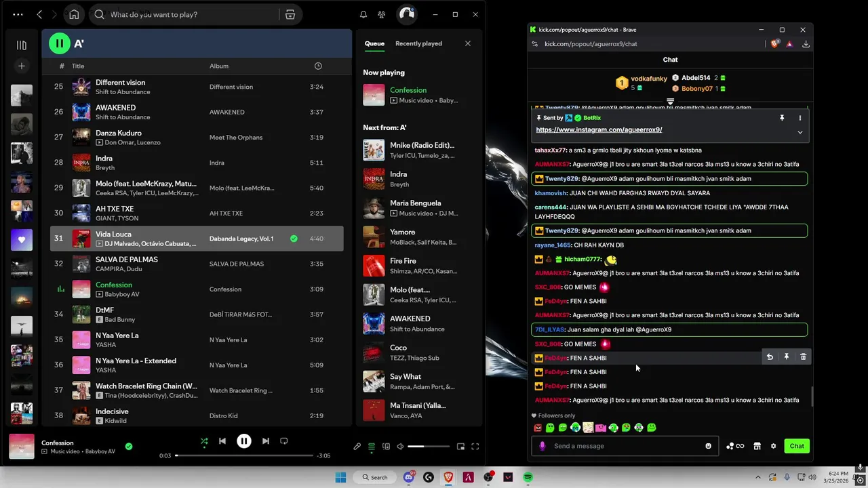Open Liked Songs heart in sidebar
This screenshot has width=868, height=488.
(22, 239)
